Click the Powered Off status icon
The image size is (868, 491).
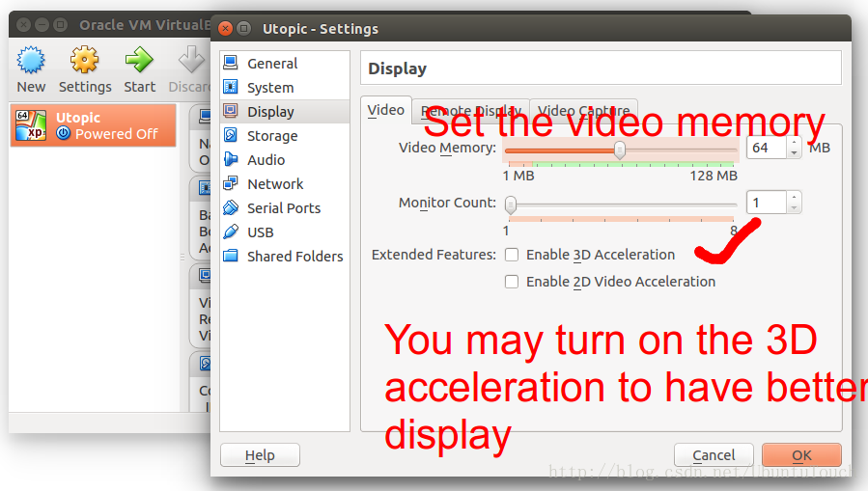click(64, 133)
